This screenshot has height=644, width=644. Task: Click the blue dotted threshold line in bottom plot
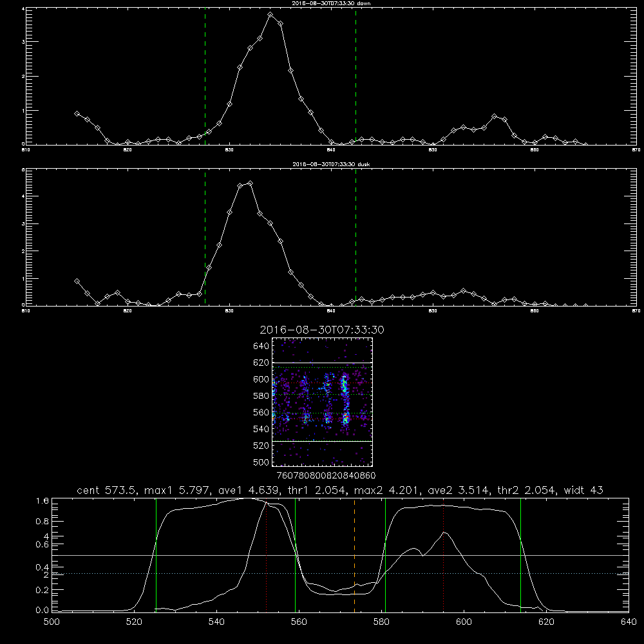pyautogui.click(x=341, y=573)
